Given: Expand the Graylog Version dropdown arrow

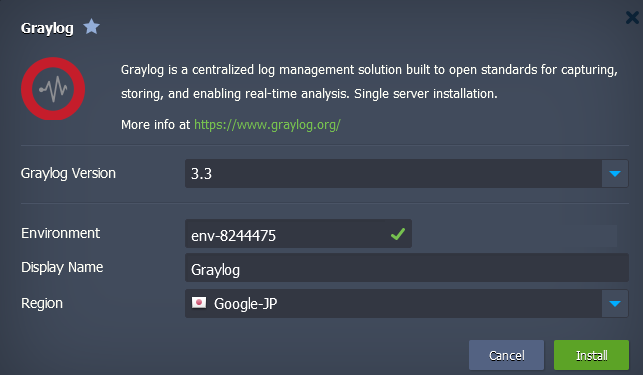Looking at the screenshot, I should [x=615, y=174].
